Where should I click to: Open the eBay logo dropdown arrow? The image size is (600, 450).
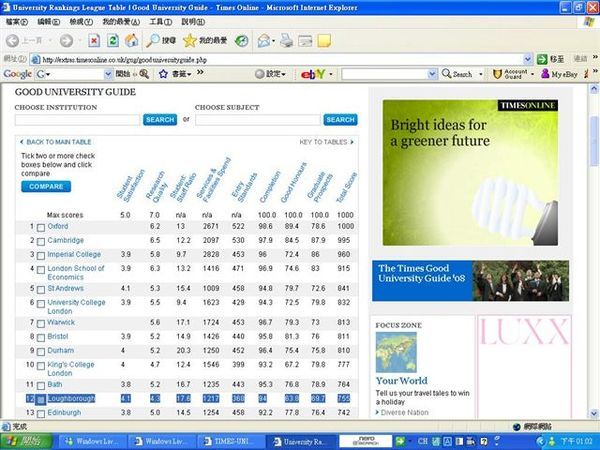click(x=331, y=74)
